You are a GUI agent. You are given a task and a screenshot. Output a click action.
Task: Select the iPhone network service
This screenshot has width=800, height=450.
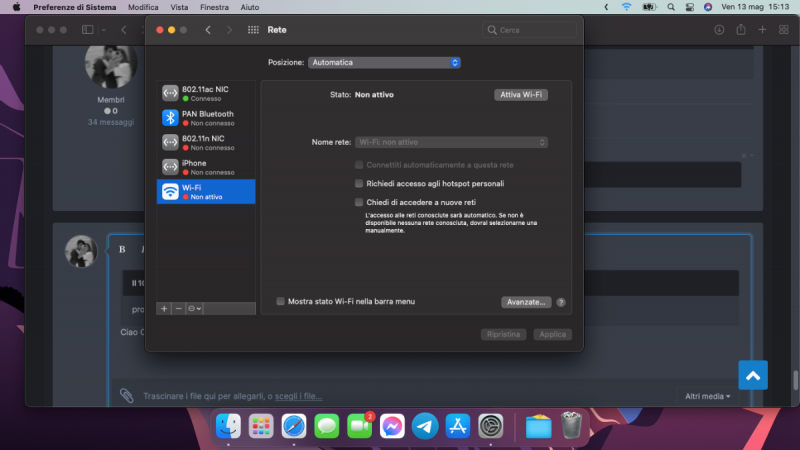coord(206,167)
